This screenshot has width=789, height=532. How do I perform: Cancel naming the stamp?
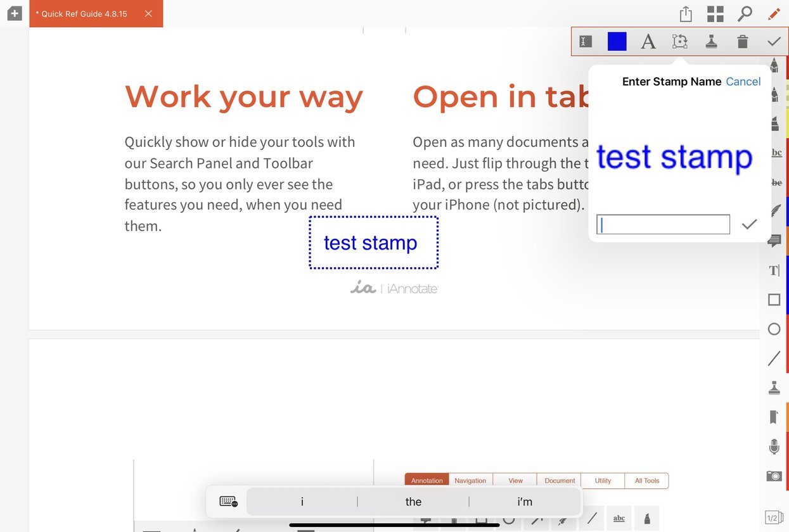[743, 81]
